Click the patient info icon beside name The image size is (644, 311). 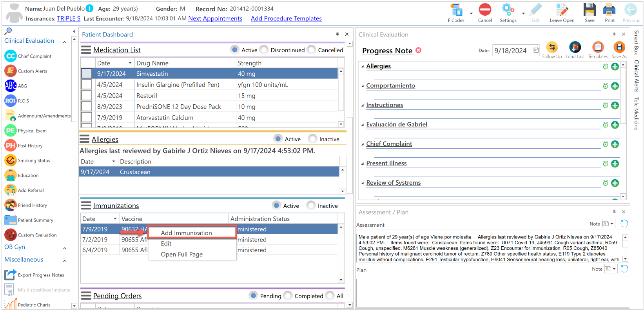pos(90,8)
